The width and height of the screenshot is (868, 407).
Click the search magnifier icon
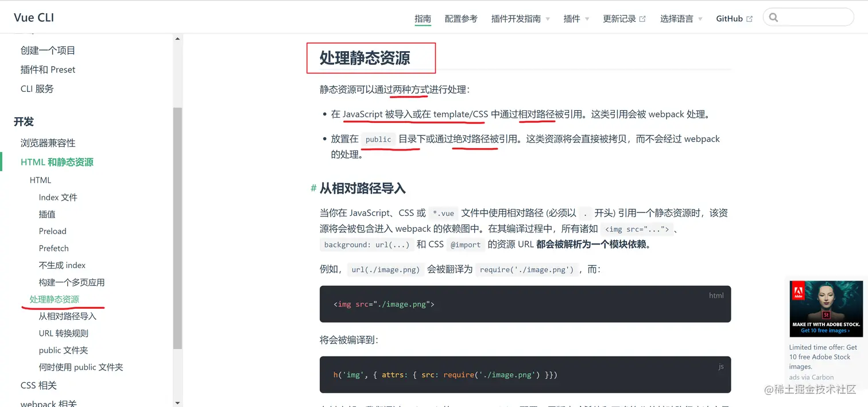(773, 17)
